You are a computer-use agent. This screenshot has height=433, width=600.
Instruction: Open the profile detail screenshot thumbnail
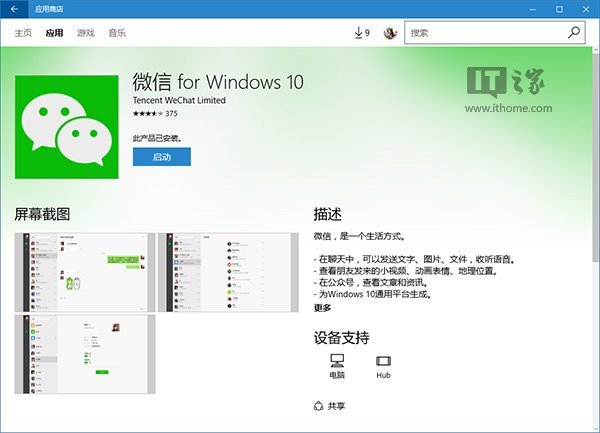tap(85, 354)
